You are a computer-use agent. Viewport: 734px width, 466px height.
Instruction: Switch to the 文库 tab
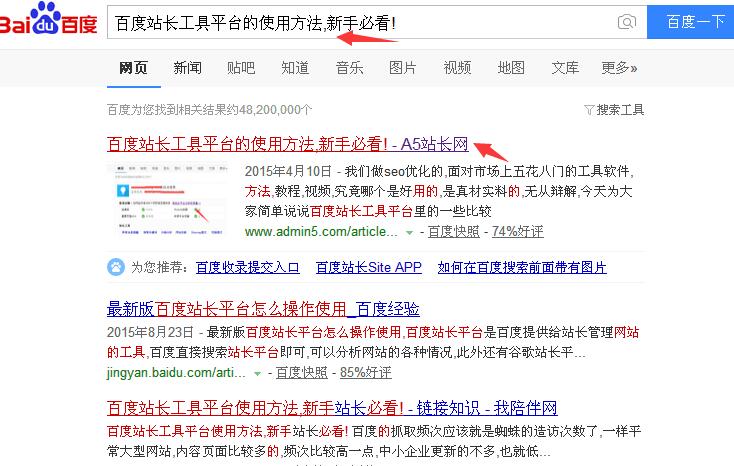coord(565,68)
